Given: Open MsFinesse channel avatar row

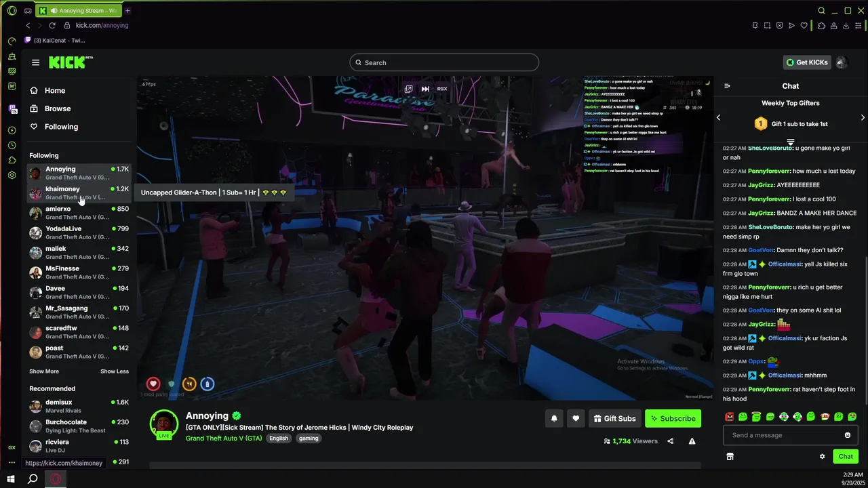Looking at the screenshot, I should 79,272.
